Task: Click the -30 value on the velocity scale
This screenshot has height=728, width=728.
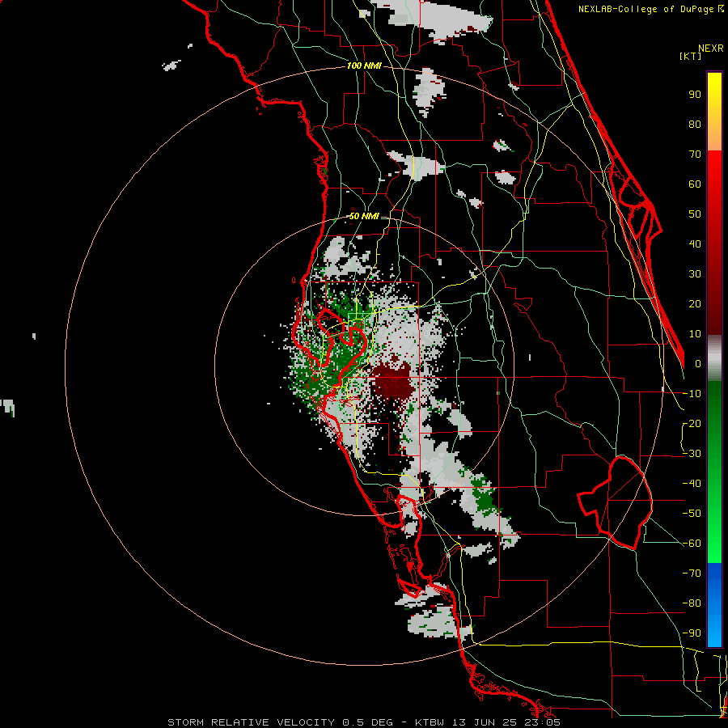Action: pyautogui.click(x=692, y=454)
